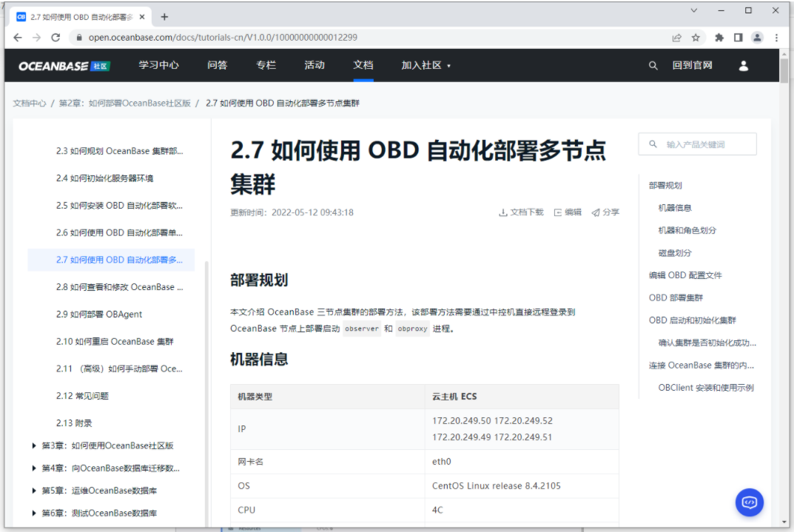Image resolution: width=794 pixels, height=532 pixels.
Task: Click the 输入产品关键词 search field
Action: pyautogui.click(x=697, y=144)
